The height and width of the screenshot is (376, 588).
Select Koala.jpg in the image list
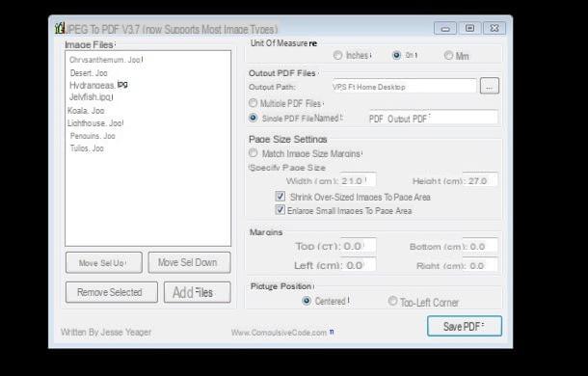86,111
